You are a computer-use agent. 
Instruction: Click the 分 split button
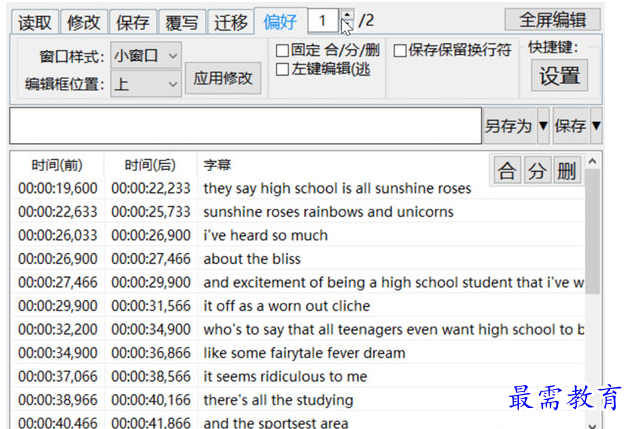click(537, 172)
